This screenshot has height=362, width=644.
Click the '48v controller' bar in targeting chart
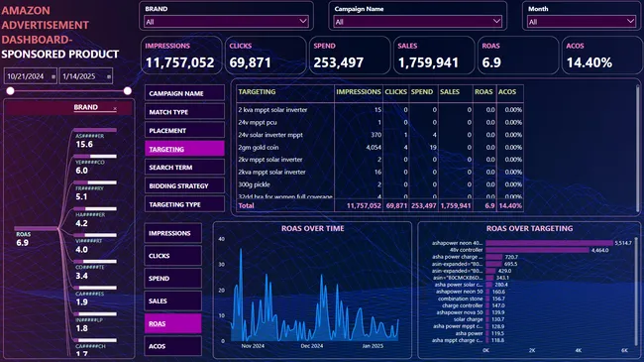tap(537, 250)
